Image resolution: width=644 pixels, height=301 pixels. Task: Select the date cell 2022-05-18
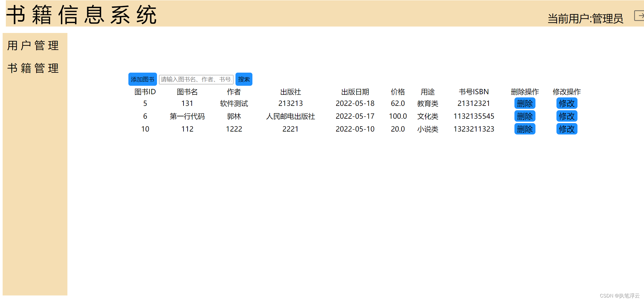point(355,104)
